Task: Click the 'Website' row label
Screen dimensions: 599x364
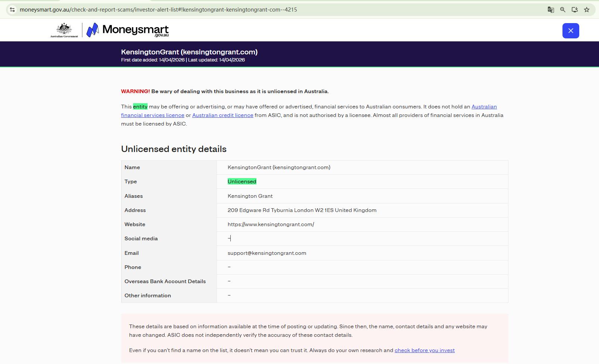Action: coord(135,224)
